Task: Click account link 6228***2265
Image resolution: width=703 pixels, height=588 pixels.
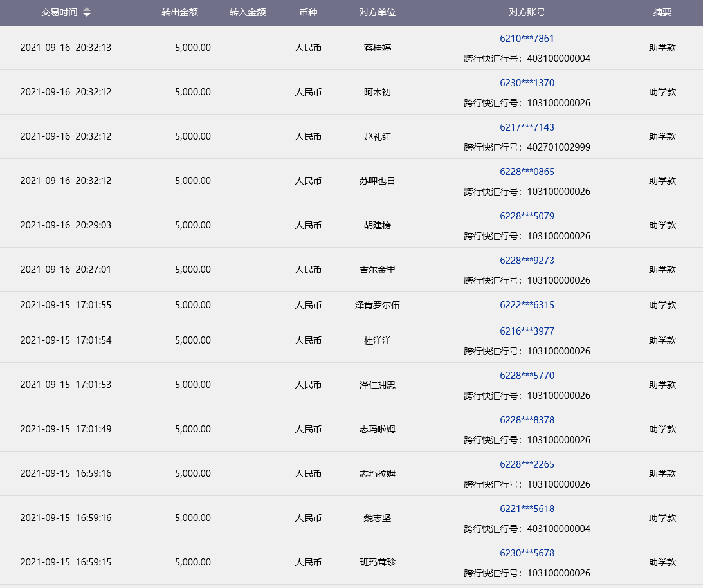Action: click(x=527, y=464)
